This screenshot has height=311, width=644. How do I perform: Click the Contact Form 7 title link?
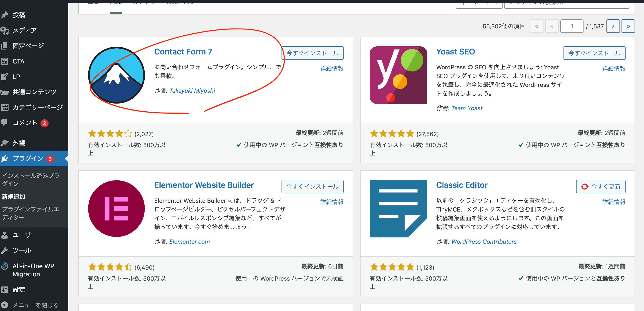[183, 52]
